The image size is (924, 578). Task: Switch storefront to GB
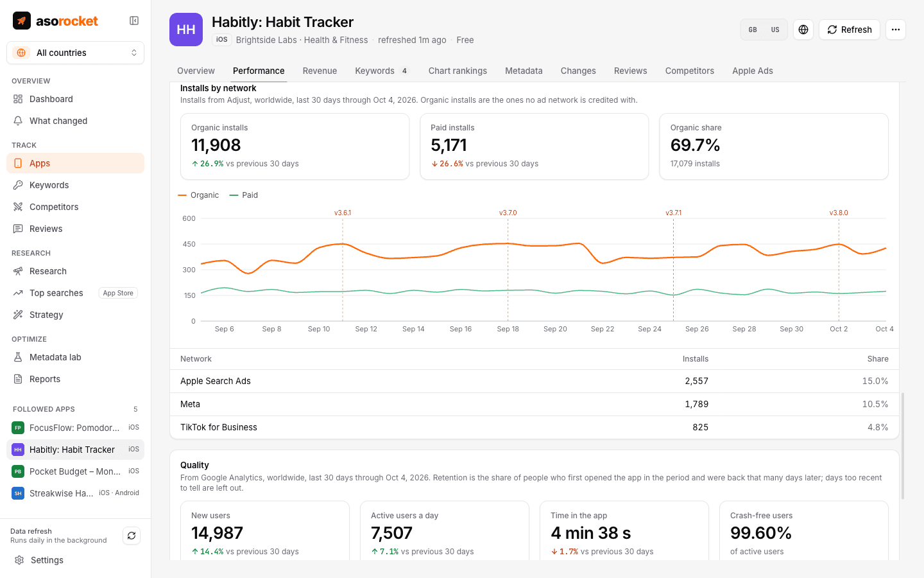[x=753, y=30]
